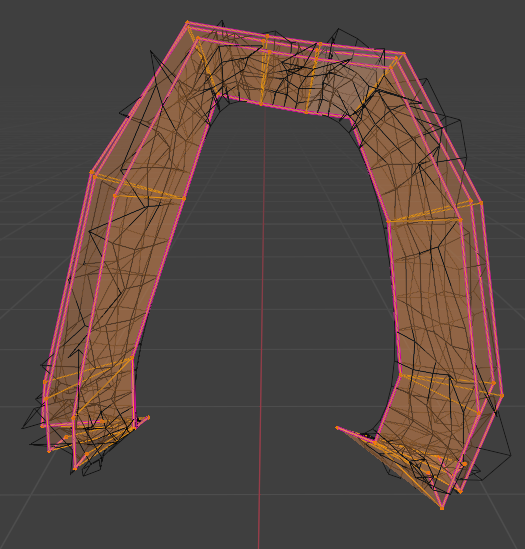Select the outermost vertex at the left leg's upper bend
The width and height of the screenshot is (525, 549).
[x=91, y=172]
